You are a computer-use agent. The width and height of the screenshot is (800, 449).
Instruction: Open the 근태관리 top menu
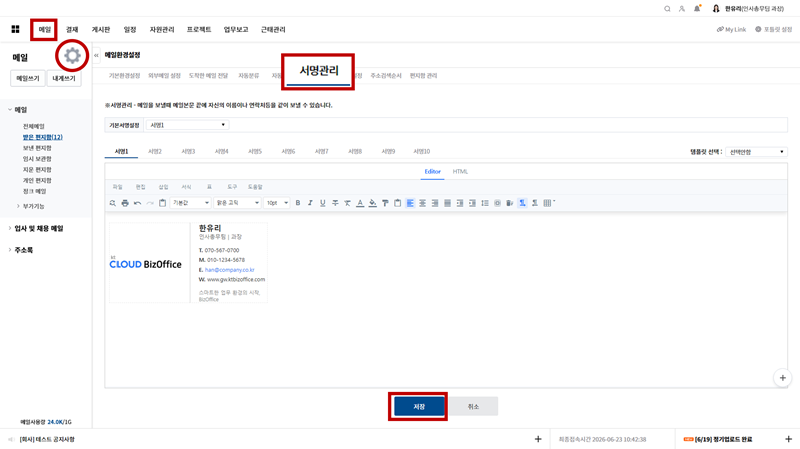273,30
